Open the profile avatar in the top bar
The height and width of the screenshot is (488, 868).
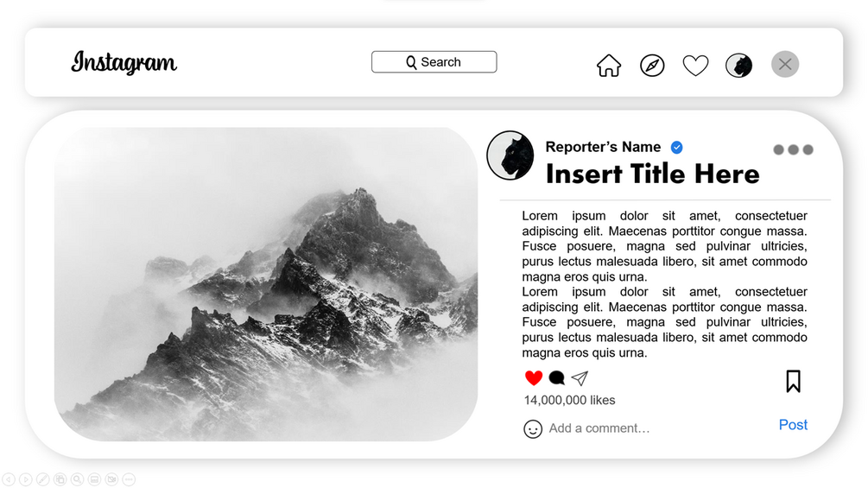point(738,66)
